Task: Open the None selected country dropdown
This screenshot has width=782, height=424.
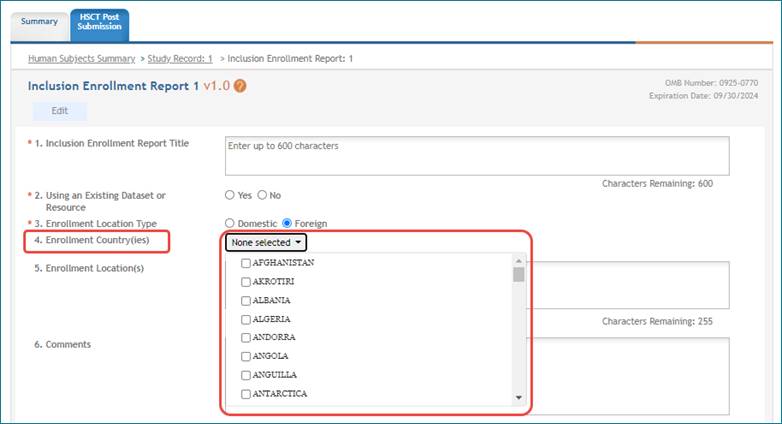Action: tap(265, 242)
